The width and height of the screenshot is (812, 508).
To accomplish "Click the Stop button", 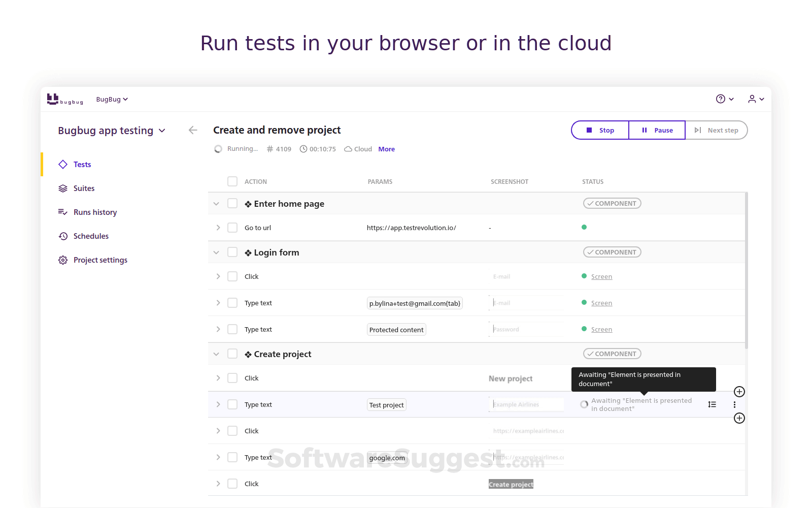I will (x=600, y=130).
